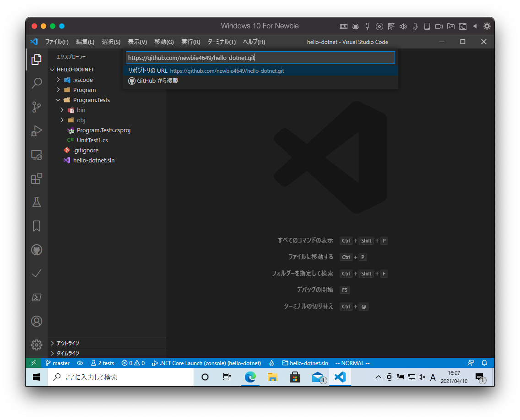Expand the Program folder
The height and width of the screenshot is (420, 520).
tap(59, 90)
